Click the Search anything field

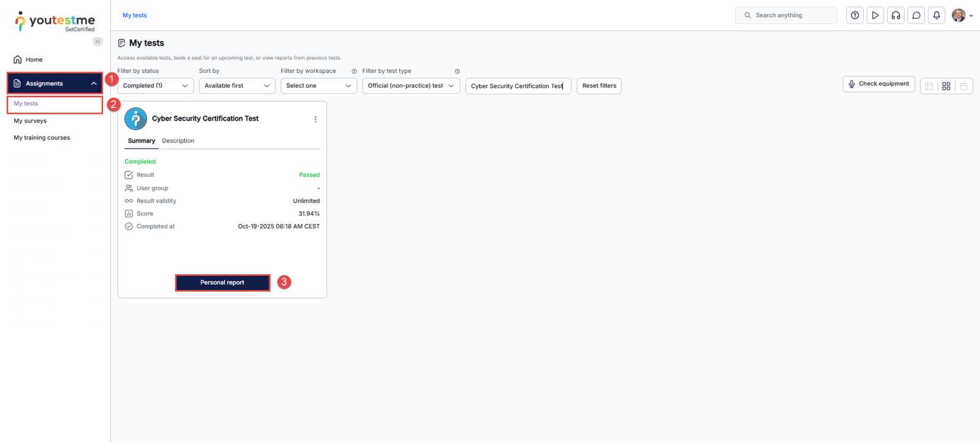click(x=786, y=15)
